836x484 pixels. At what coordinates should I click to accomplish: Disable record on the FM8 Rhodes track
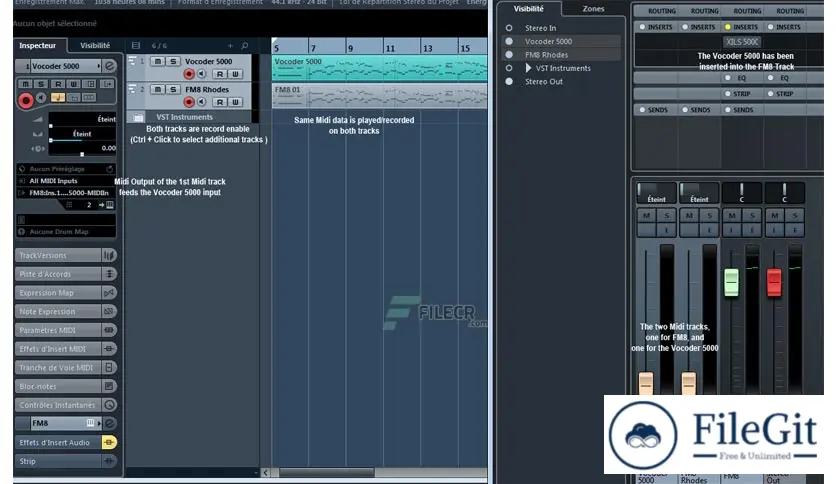pos(189,102)
